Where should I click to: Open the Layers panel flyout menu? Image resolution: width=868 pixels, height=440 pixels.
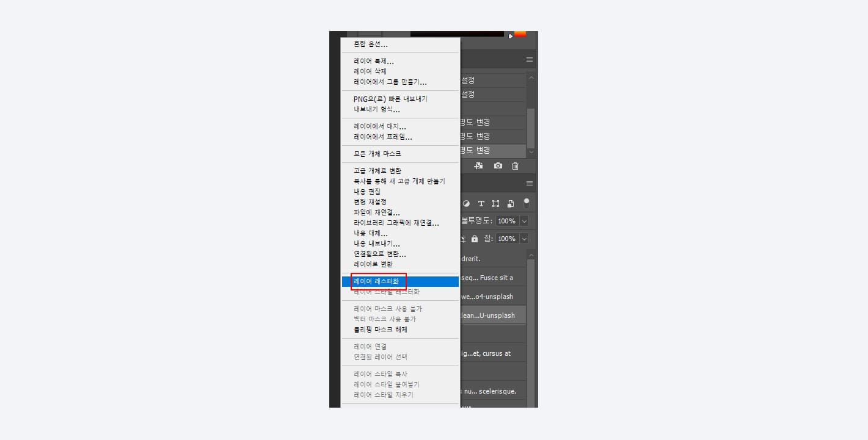[x=529, y=182]
